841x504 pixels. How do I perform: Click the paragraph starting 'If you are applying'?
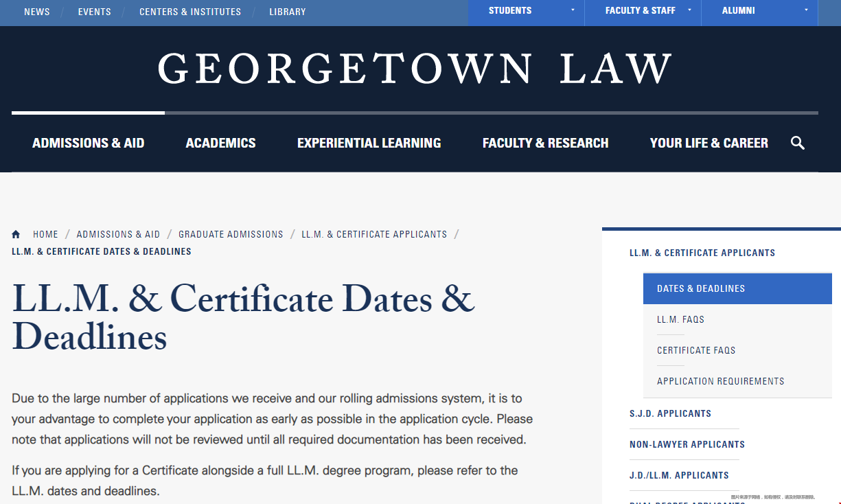click(265, 481)
